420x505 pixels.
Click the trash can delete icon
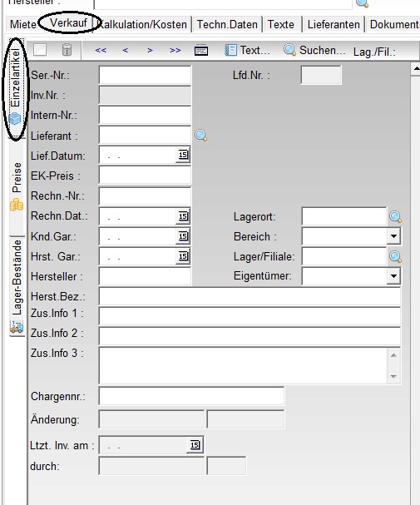coord(67,50)
